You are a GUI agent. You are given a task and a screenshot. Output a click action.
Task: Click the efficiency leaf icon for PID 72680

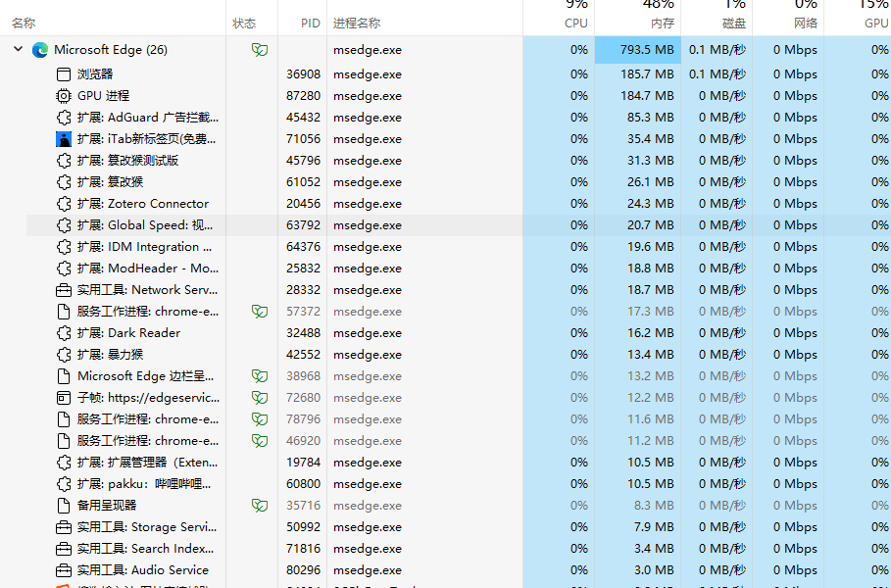260,398
